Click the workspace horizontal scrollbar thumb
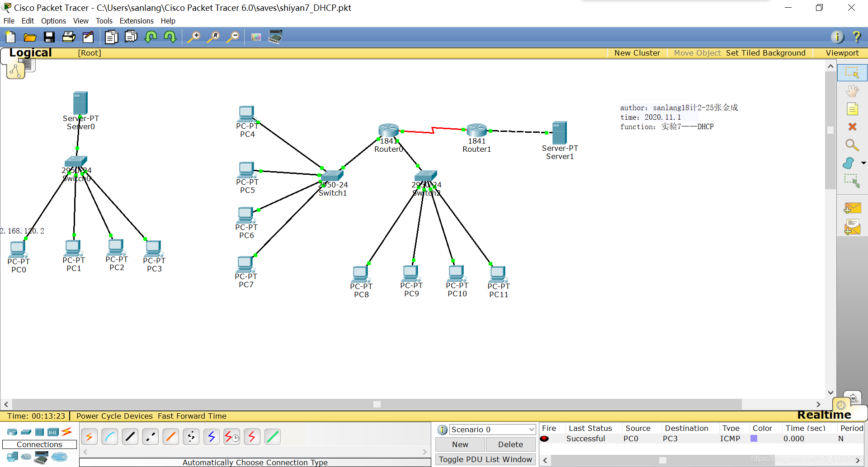Viewport: 868px width, 467px height. pyautogui.click(x=377, y=404)
